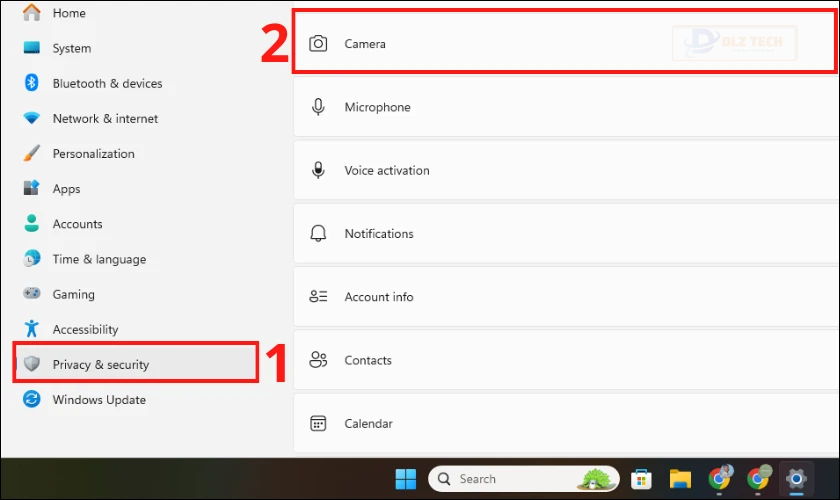Viewport: 840px width, 500px height.
Task: Click the Gaming controller icon
Action: pos(32,293)
